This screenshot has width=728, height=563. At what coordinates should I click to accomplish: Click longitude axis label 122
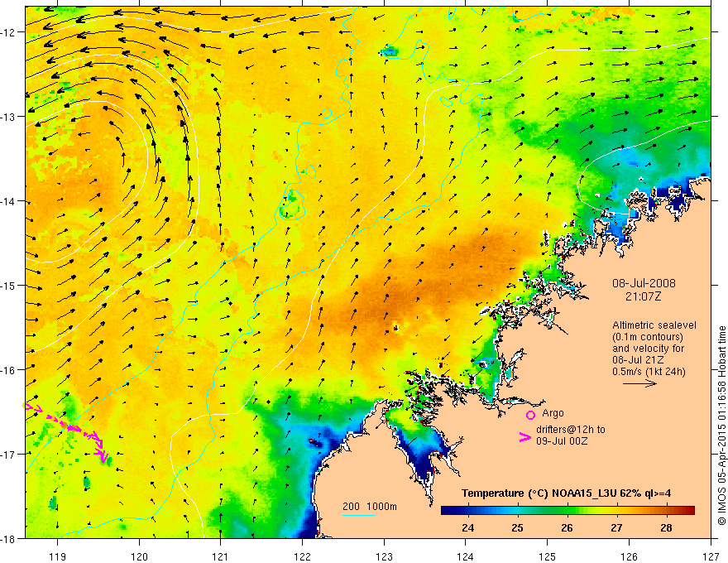click(x=302, y=556)
